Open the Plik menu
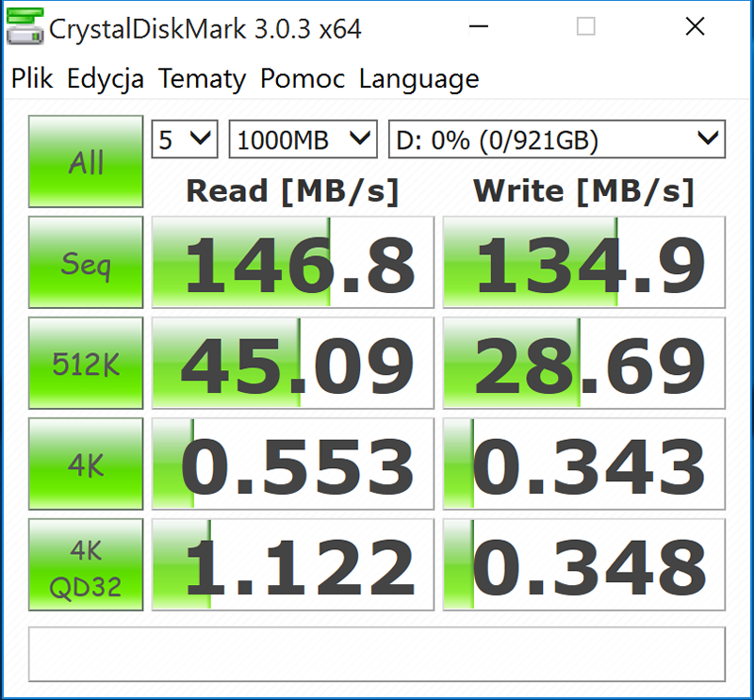This screenshot has width=754, height=700. 32,78
